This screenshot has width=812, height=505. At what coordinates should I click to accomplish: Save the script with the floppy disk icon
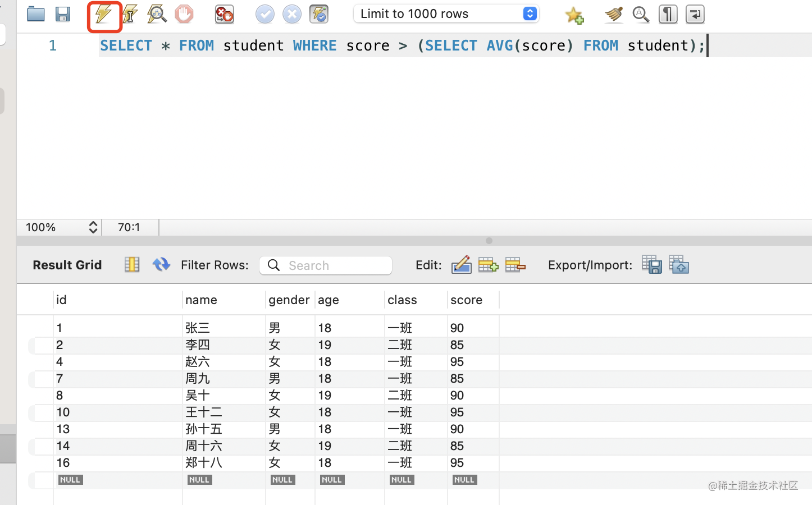tap(63, 14)
